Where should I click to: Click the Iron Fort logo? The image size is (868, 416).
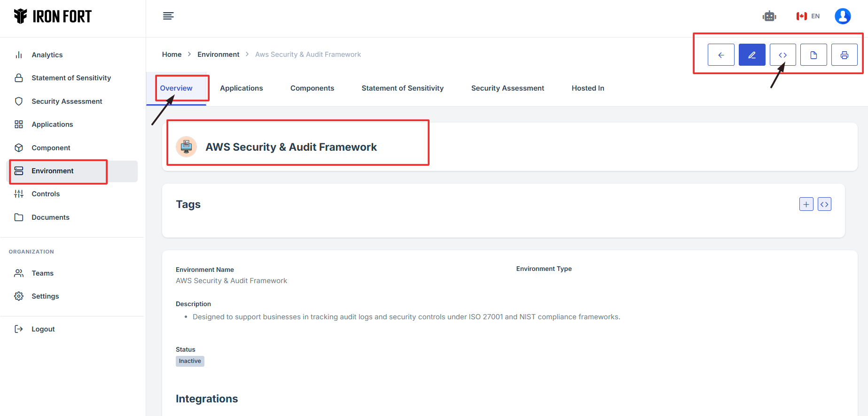click(53, 16)
